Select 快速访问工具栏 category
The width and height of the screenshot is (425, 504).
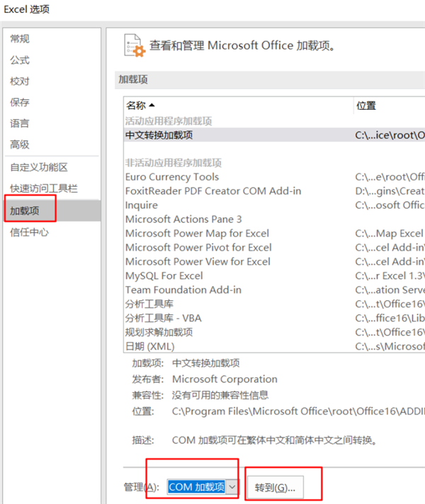pos(44,188)
